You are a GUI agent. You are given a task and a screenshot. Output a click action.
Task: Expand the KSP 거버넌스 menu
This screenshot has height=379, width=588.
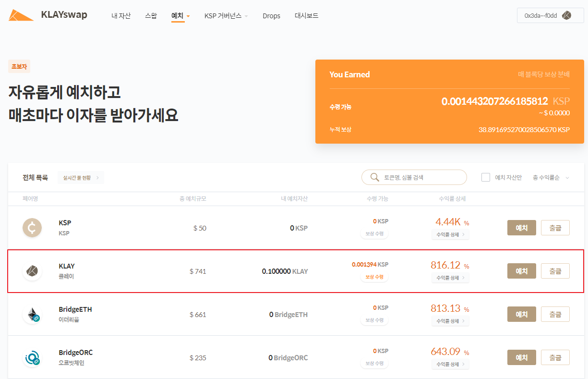click(x=226, y=16)
